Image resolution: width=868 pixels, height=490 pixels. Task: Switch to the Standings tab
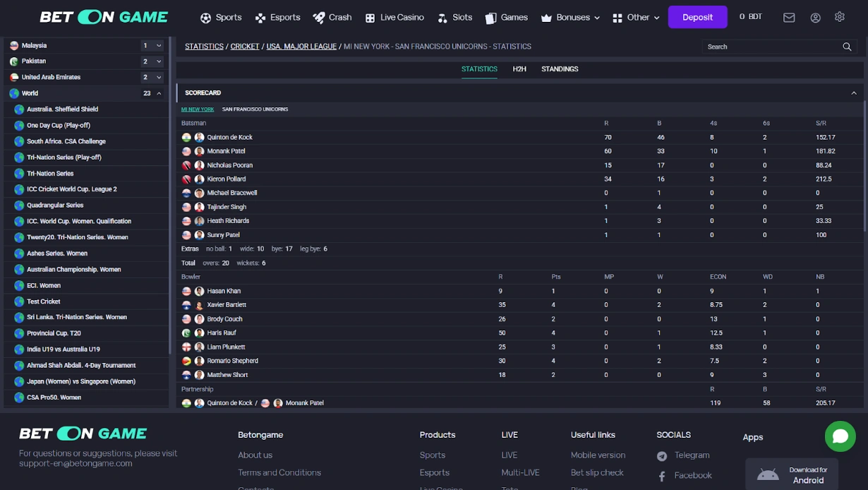[x=560, y=69]
